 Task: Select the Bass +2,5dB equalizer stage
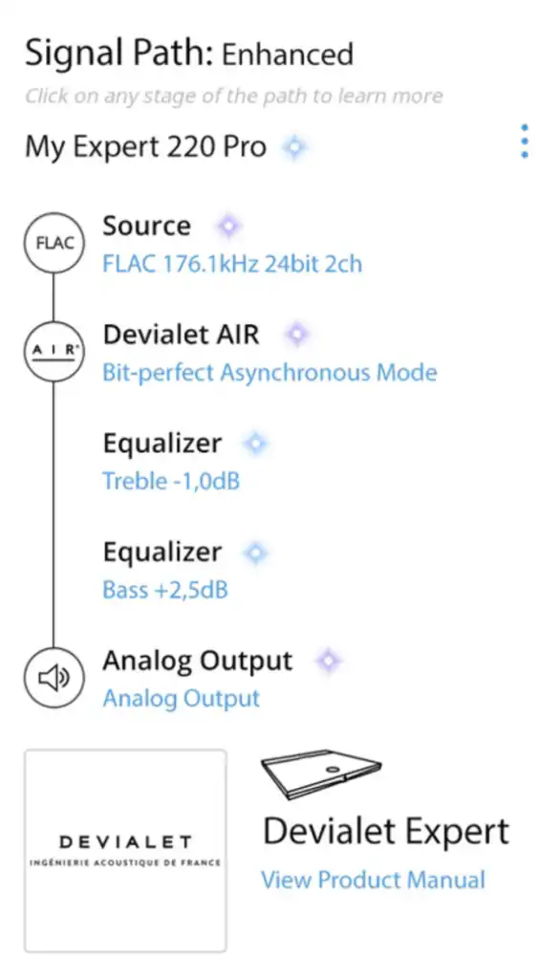coord(165,590)
